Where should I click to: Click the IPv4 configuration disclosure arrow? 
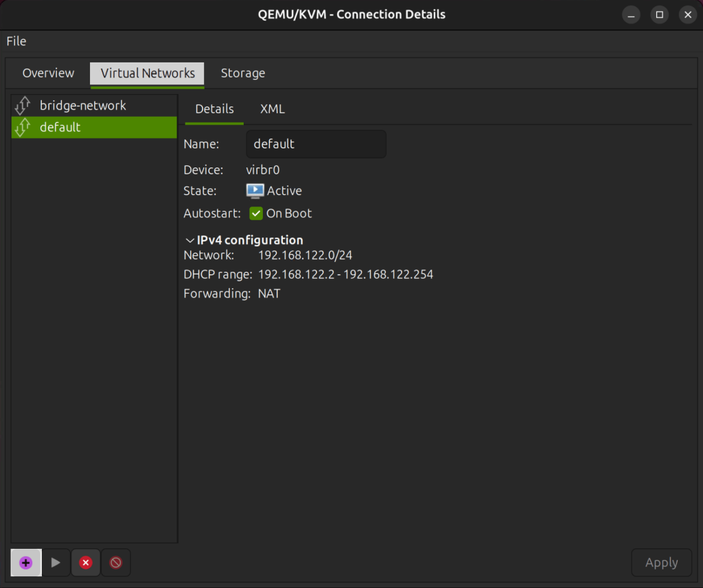coord(189,240)
